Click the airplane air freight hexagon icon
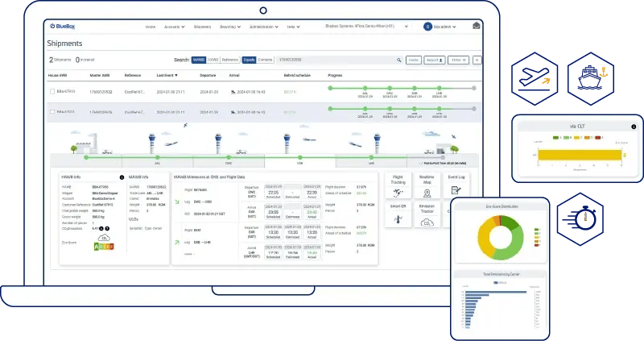644x341 pixels. 535,78
